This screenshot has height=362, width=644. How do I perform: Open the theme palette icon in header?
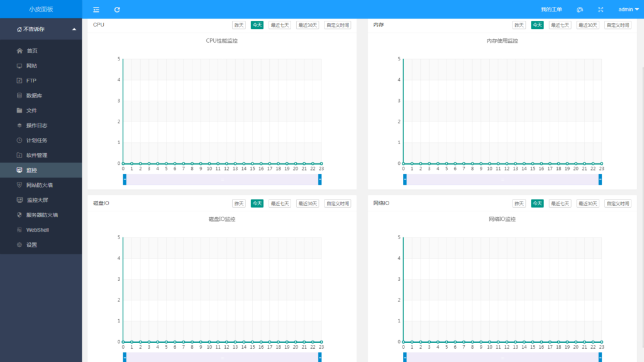point(580,9)
